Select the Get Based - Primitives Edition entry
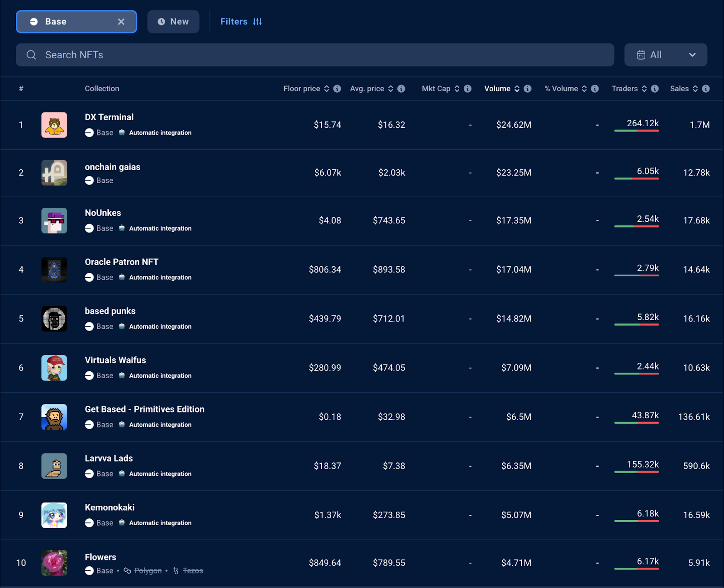This screenshot has width=724, height=588. point(144,409)
